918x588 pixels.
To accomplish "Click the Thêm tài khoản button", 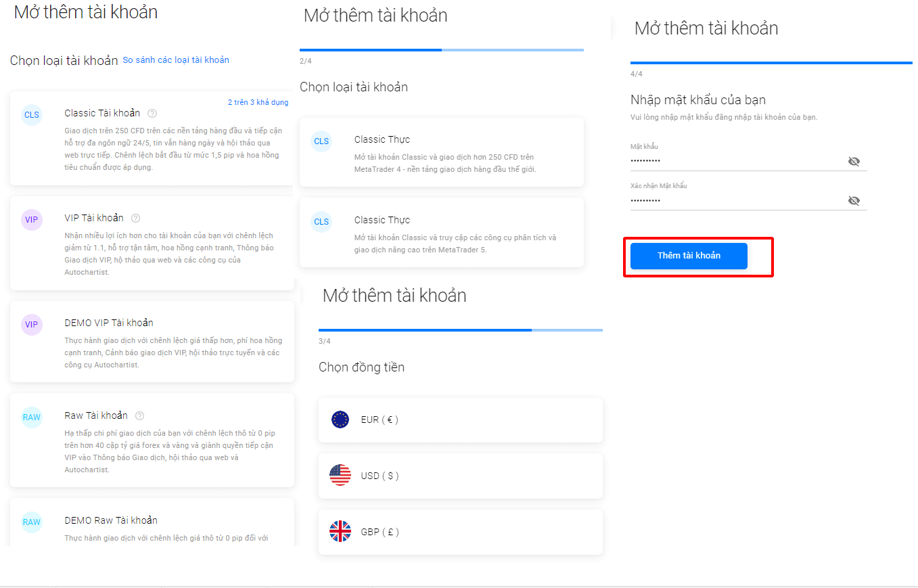I will coord(689,256).
